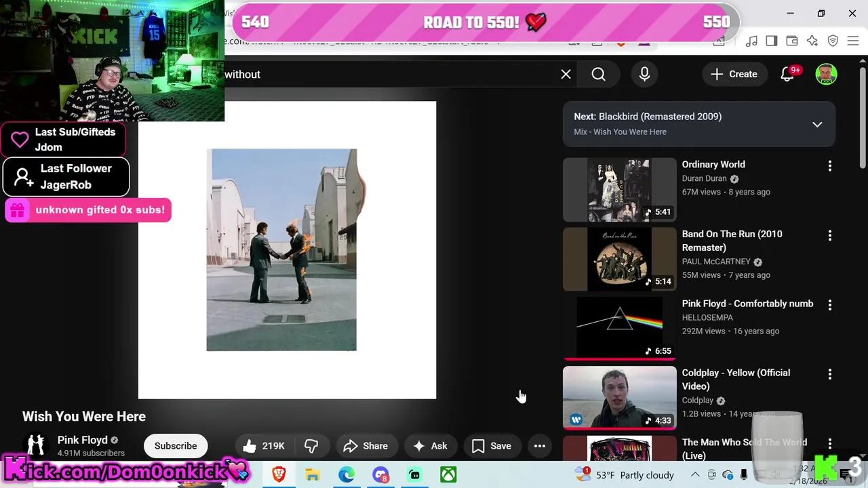Toggle the Brave sidebar panel
Viewport: 868px width, 488px height.
772,41
